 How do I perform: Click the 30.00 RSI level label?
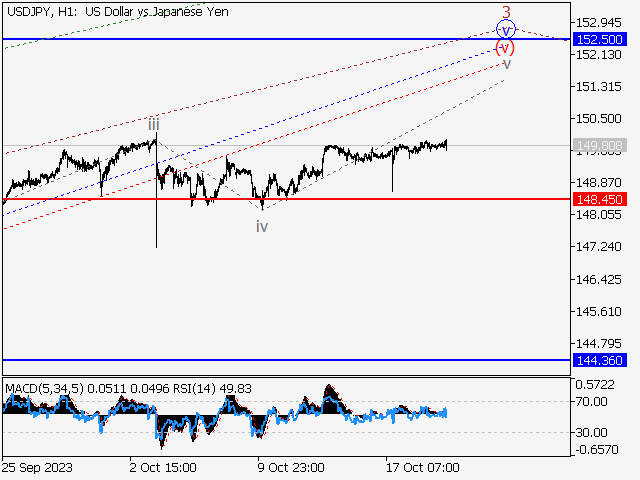(591, 432)
